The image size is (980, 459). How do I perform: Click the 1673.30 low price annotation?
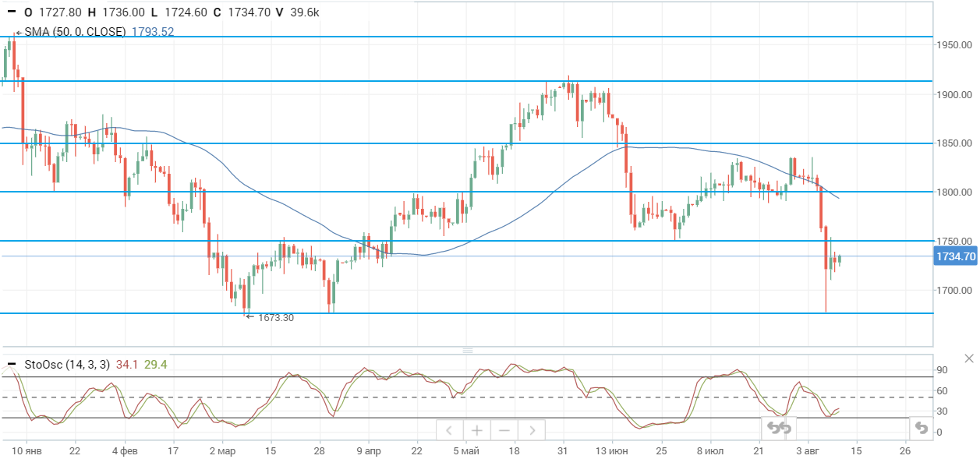pyautogui.click(x=276, y=318)
